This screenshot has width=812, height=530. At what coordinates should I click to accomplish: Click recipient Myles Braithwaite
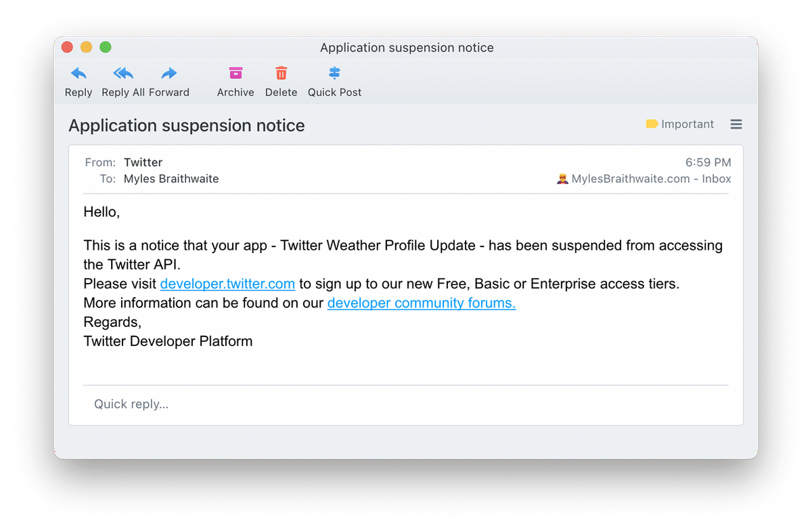point(171,179)
